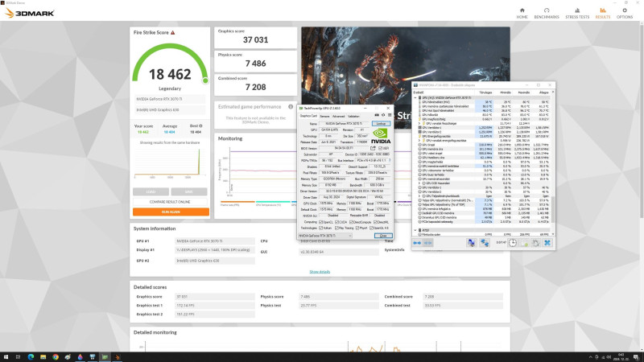Toggle the DirectCompute checkbox in GPU-Z

(x=351, y=222)
